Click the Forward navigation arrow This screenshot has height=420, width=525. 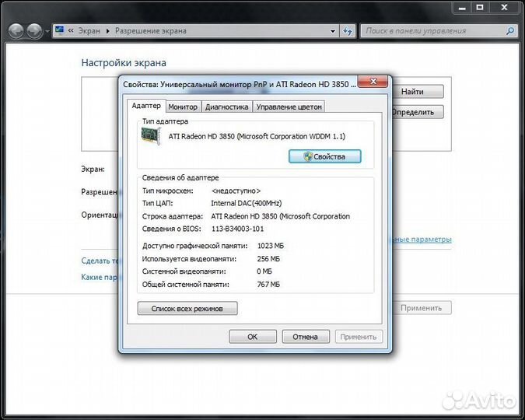(x=34, y=31)
